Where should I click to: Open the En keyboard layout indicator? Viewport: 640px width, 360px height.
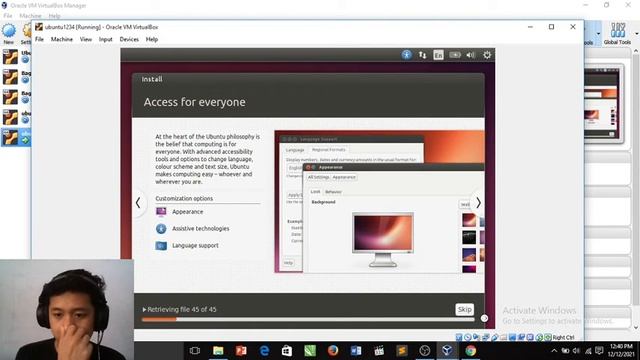coord(438,55)
